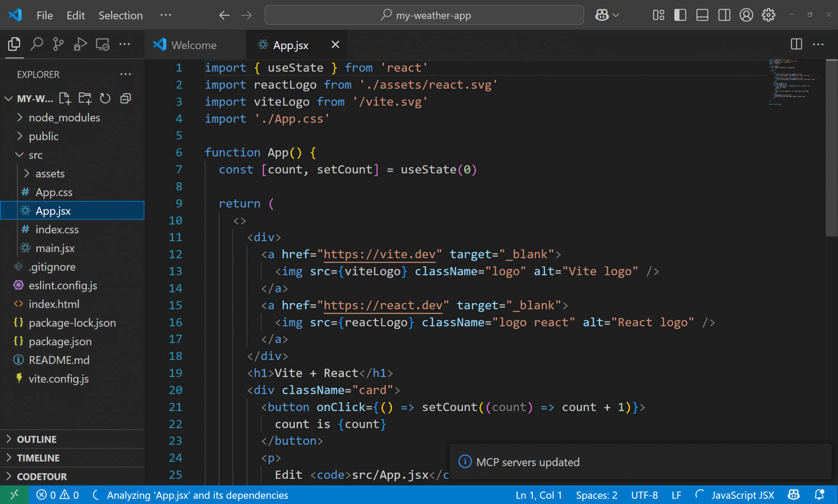Collapse all folders in Explorer
838x504 pixels.
pos(125,98)
